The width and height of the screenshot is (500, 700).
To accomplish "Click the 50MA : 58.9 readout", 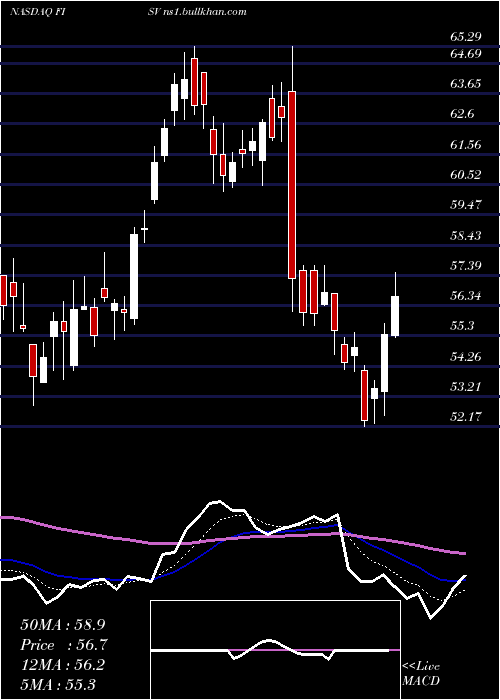I will [x=63, y=625].
